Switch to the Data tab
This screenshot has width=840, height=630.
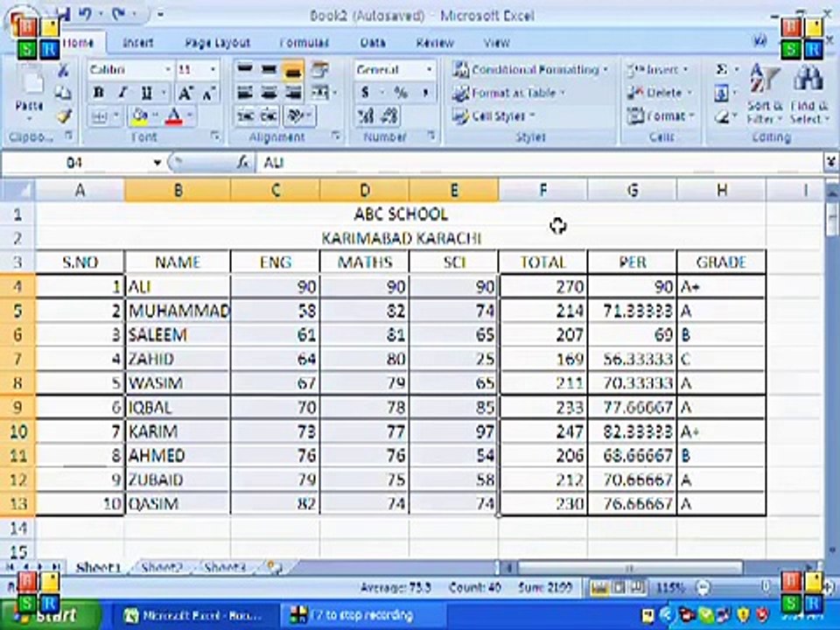click(x=373, y=43)
